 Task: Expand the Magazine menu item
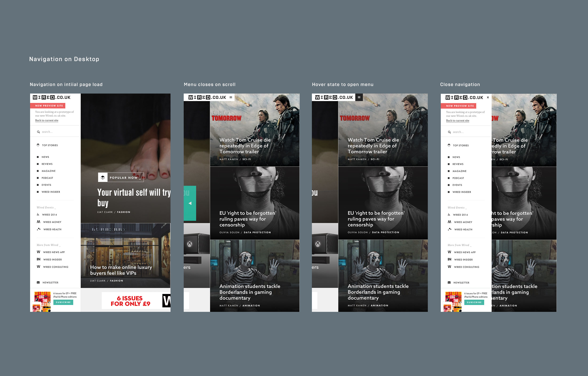coord(48,171)
